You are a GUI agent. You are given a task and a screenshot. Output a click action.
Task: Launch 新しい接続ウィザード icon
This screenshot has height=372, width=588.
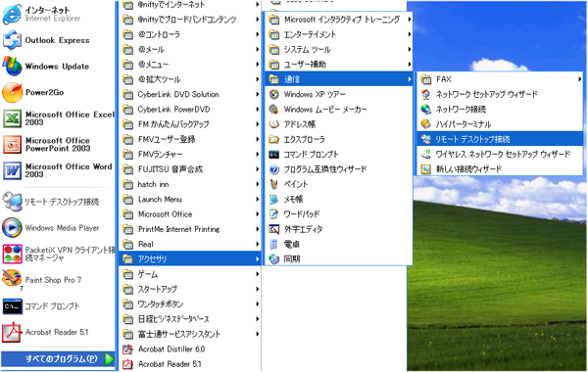[425, 169]
